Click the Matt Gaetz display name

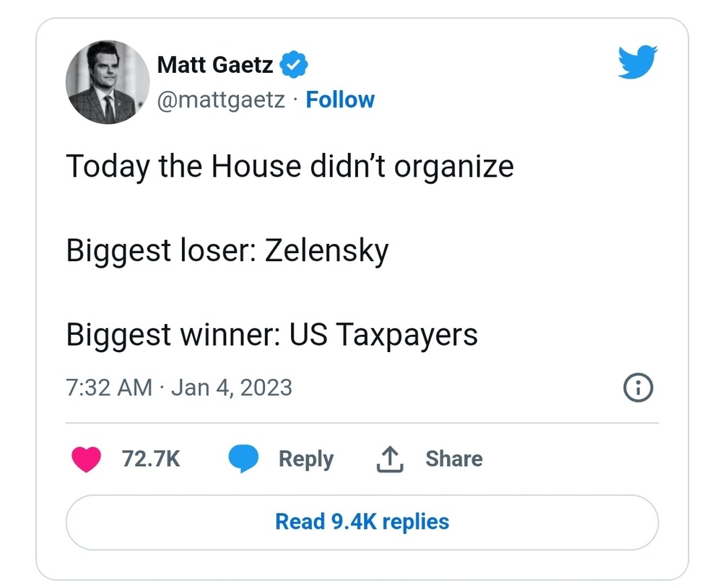215,65
